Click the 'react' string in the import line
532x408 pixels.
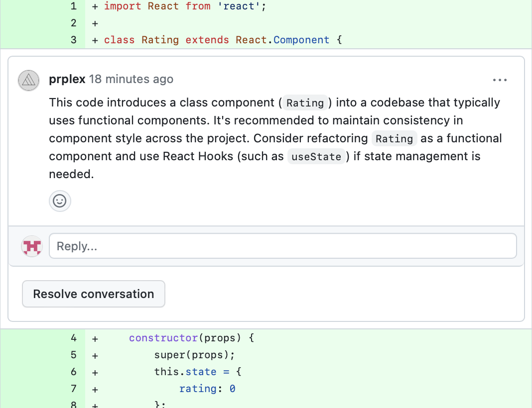click(239, 6)
